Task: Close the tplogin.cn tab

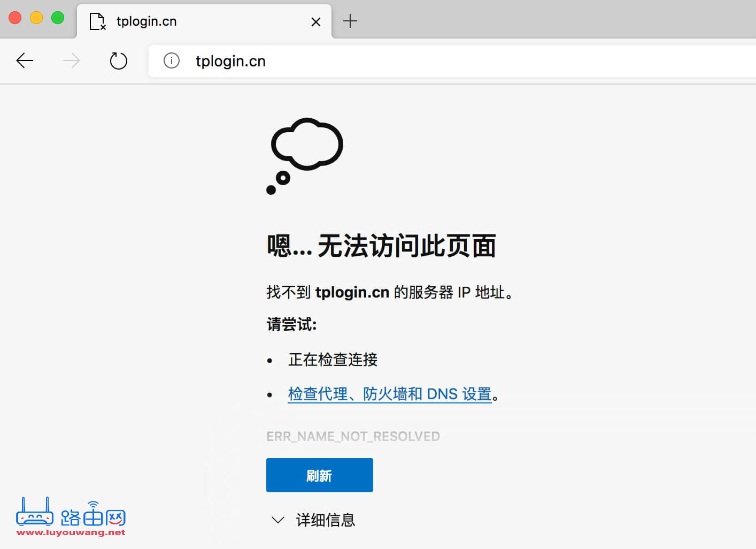Action: (x=315, y=21)
